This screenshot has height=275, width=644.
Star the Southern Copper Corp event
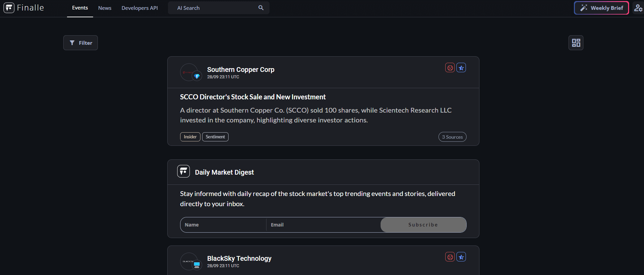pyautogui.click(x=461, y=68)
